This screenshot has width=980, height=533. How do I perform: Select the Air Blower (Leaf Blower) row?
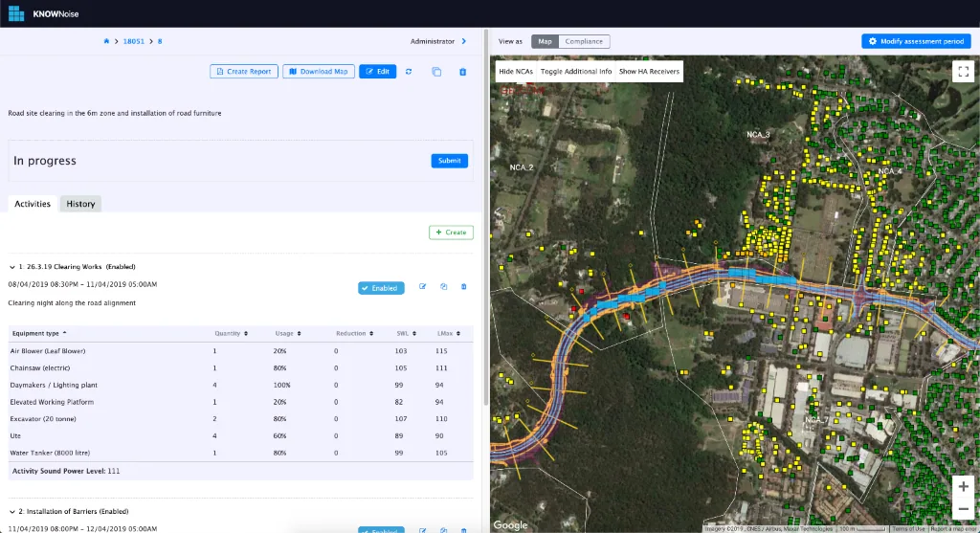240,351
